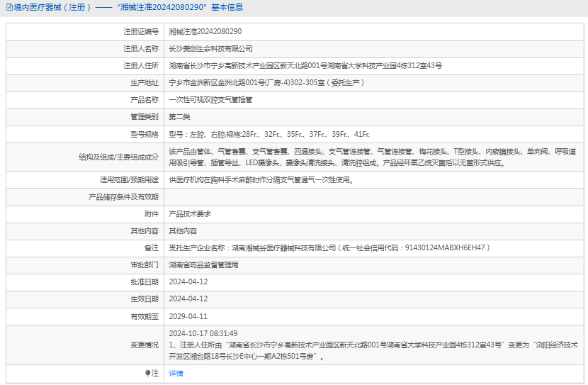The image size is (588, 385).
Task: Click the remark with credit code 91430124MABXH6EH47
Action: pyautogui.click(x=329, y=248)
